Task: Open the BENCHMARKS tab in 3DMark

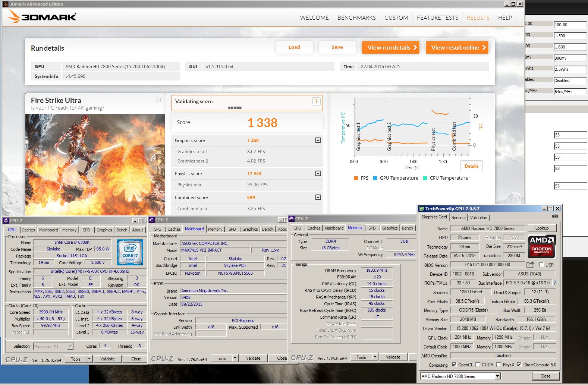Action: [356, 18]
